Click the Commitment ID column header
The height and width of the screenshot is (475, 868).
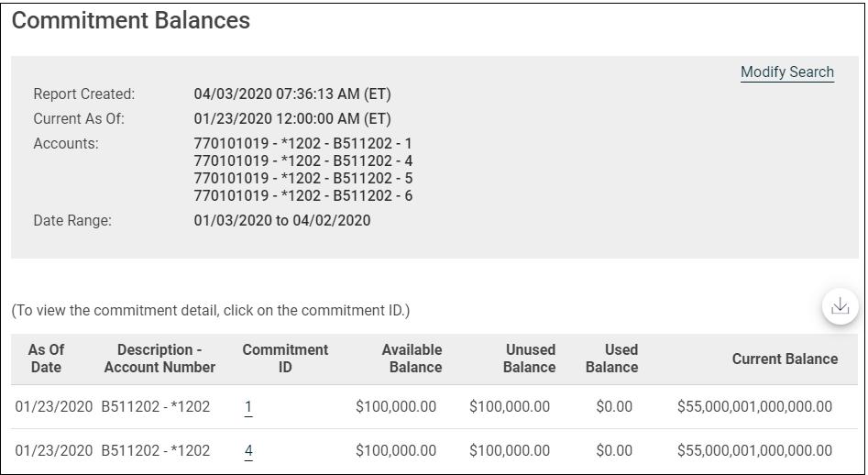point(285,359)
